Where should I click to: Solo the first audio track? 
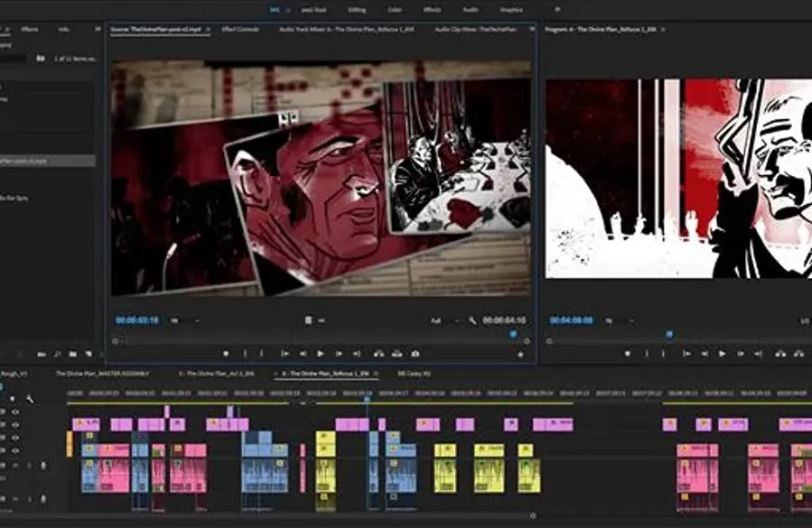pos(29,466)
